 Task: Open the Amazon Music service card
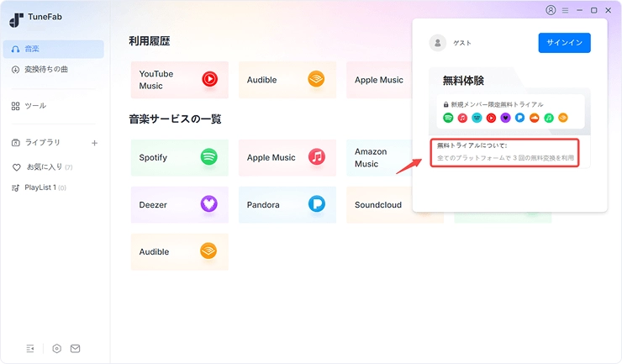click(x=379, y=157)
